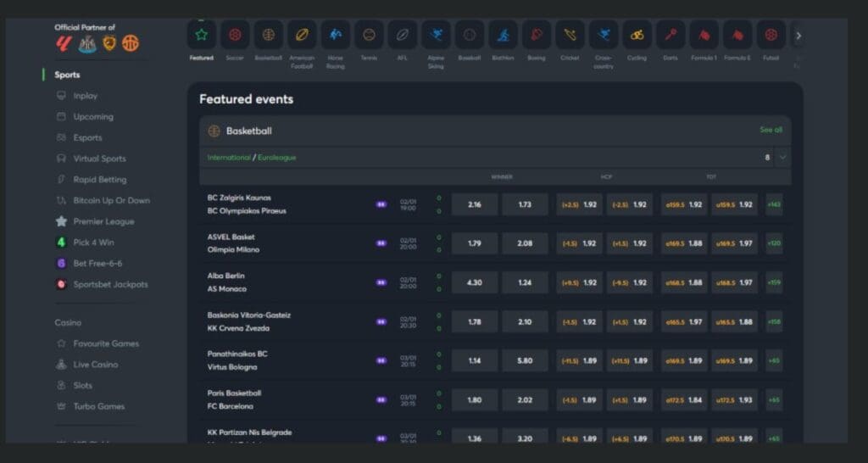Select Paris Basketball winner odds 1.80
Image resolution: width=868 pixels, height=463 pixels.
point(475,400)
